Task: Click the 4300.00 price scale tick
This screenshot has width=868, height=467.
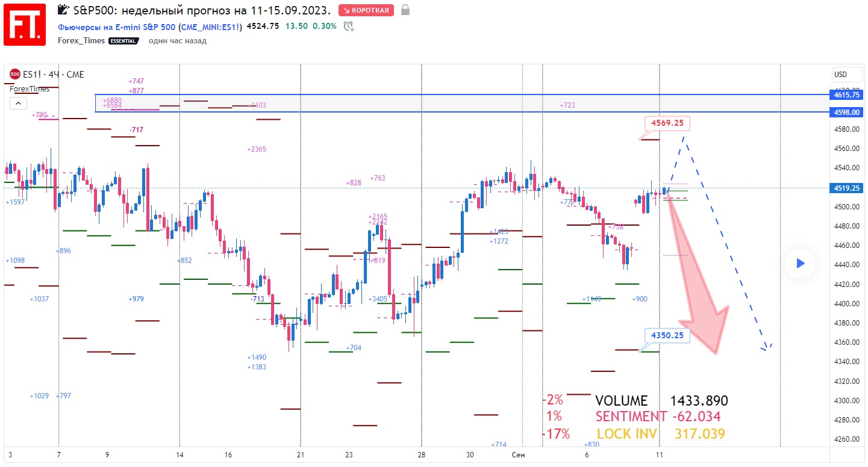Action: pos(846,401)
